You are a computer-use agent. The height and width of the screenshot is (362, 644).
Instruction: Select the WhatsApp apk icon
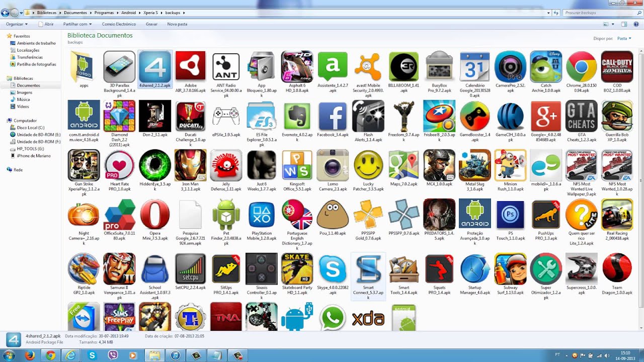(x=333, y=317)
